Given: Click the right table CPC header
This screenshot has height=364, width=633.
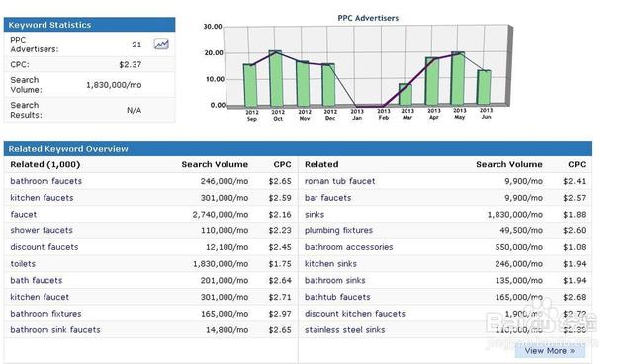Looking at the screenshot, I should pos(577,164).
